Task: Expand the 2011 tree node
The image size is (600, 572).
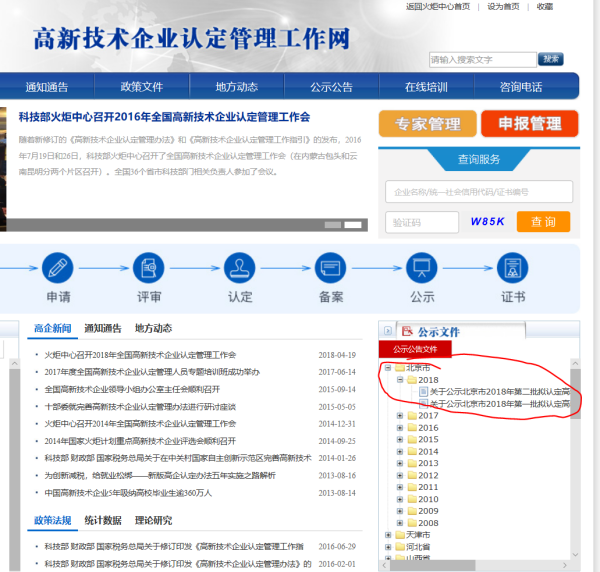Action: pos(400,487)
